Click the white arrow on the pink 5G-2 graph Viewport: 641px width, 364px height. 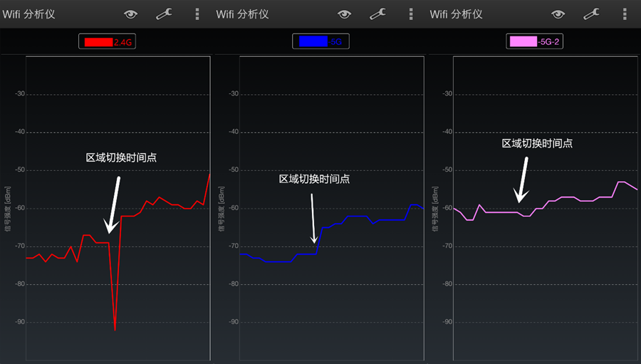(523, 180)
